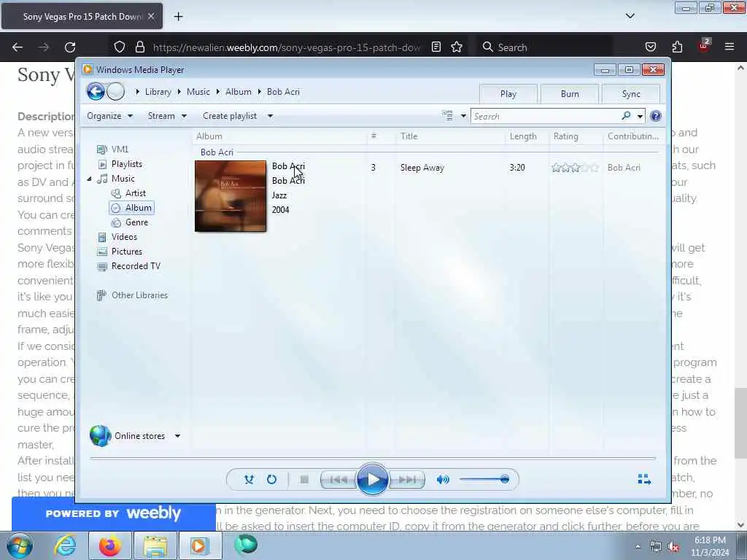Viewport: 747px width, 560px height.
Task: Collapse the Music tree node
Action: [89, 179]
